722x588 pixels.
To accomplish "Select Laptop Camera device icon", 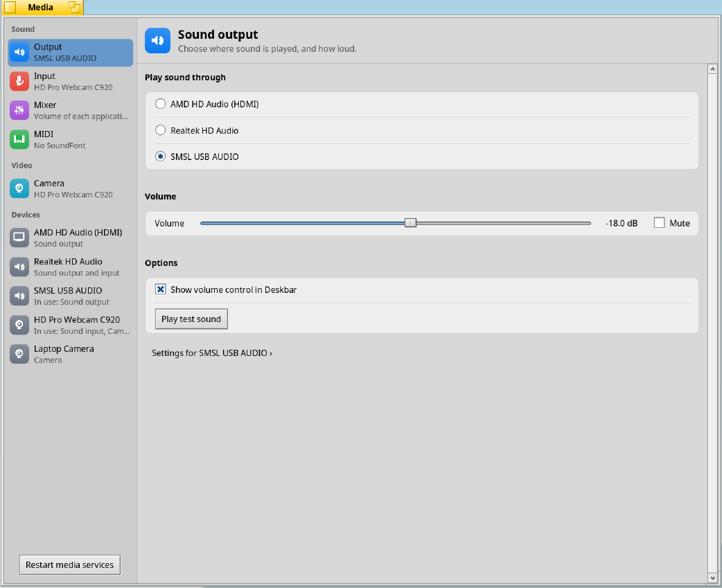I will tap(19, 353).
